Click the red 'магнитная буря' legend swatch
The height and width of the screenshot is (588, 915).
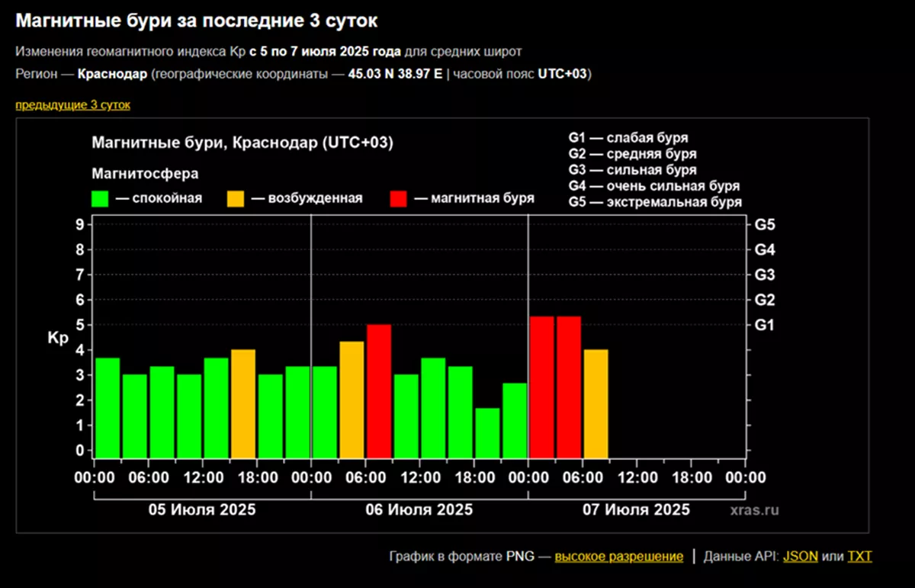click(x=400, y=198)
